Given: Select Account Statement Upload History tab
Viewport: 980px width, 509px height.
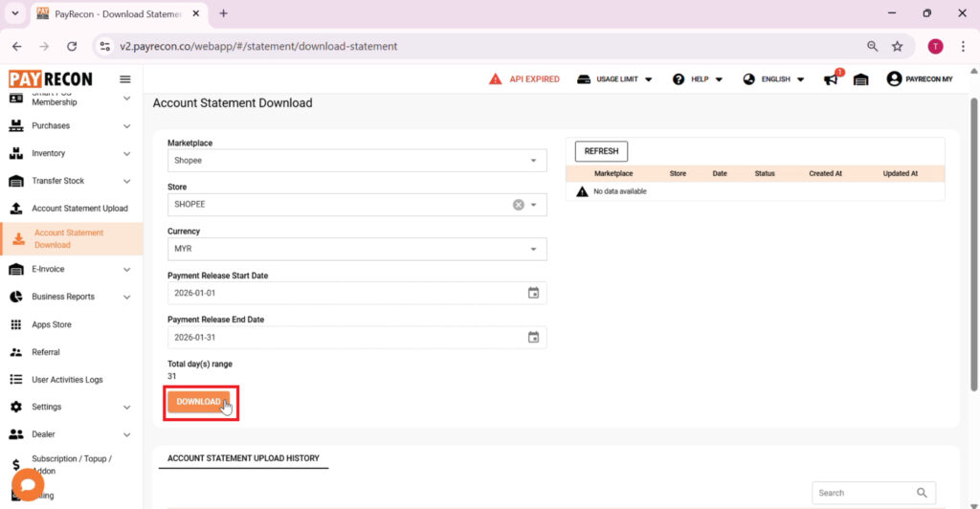Looking at the screenshot, I should click(243, 458).
